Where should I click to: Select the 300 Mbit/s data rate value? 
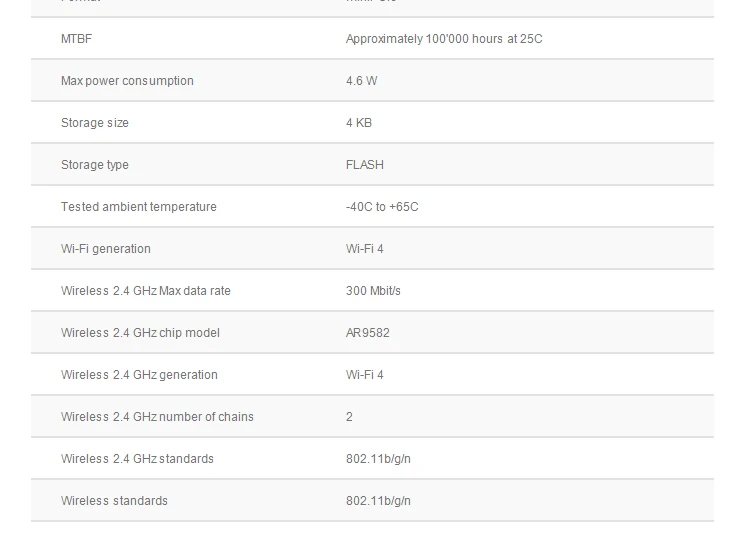(x=373, y=291)
